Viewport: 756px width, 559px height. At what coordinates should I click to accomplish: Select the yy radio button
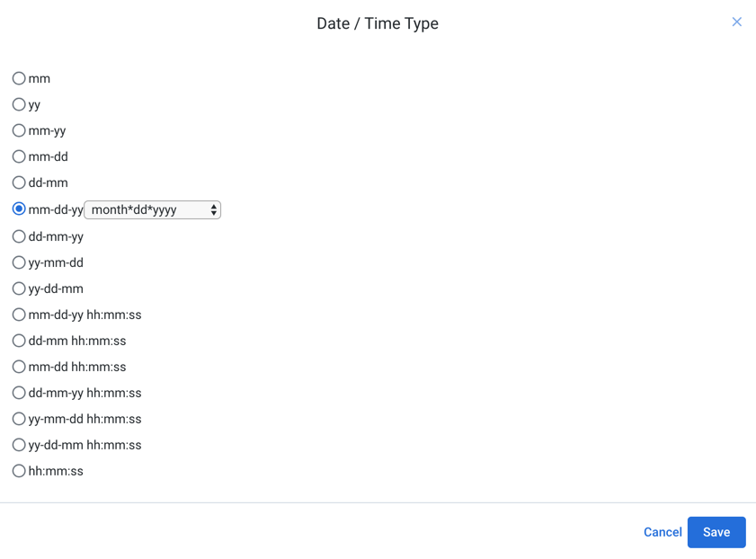[x=19, y=104]
